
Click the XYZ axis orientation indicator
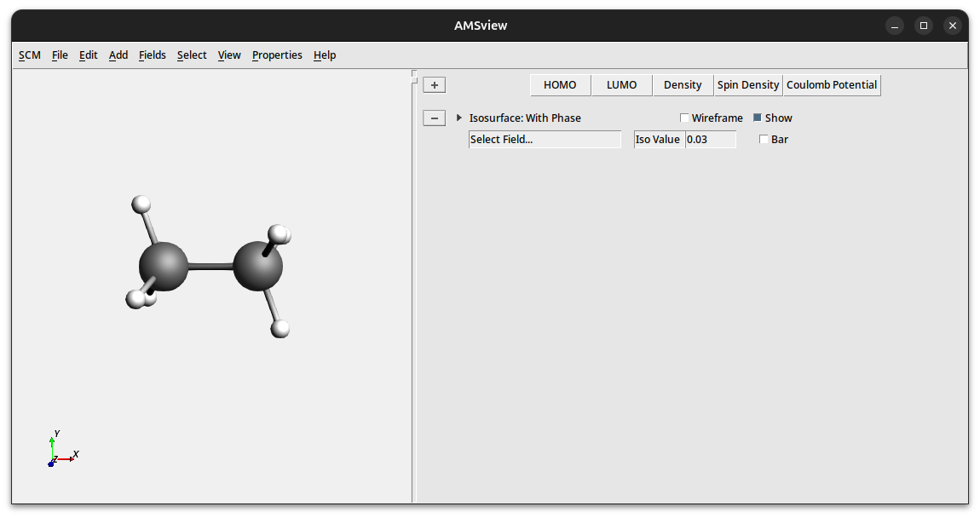pyautogui.click(x=61, y=452)
